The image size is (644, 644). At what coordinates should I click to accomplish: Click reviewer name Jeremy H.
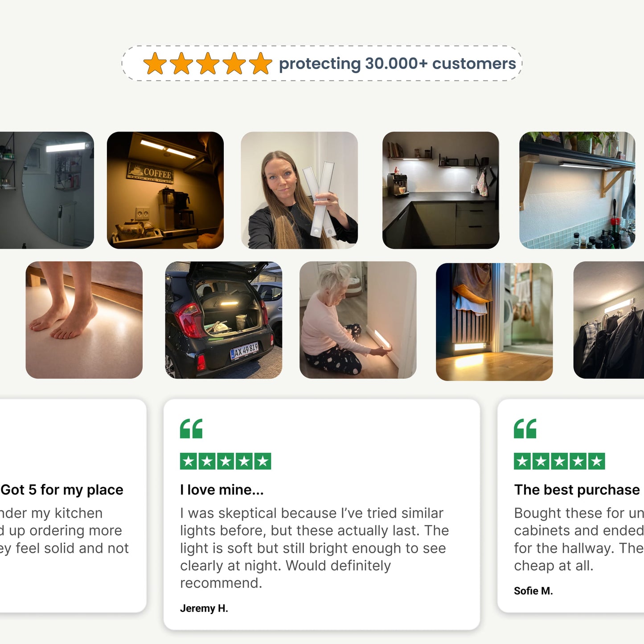click(204, 608)
